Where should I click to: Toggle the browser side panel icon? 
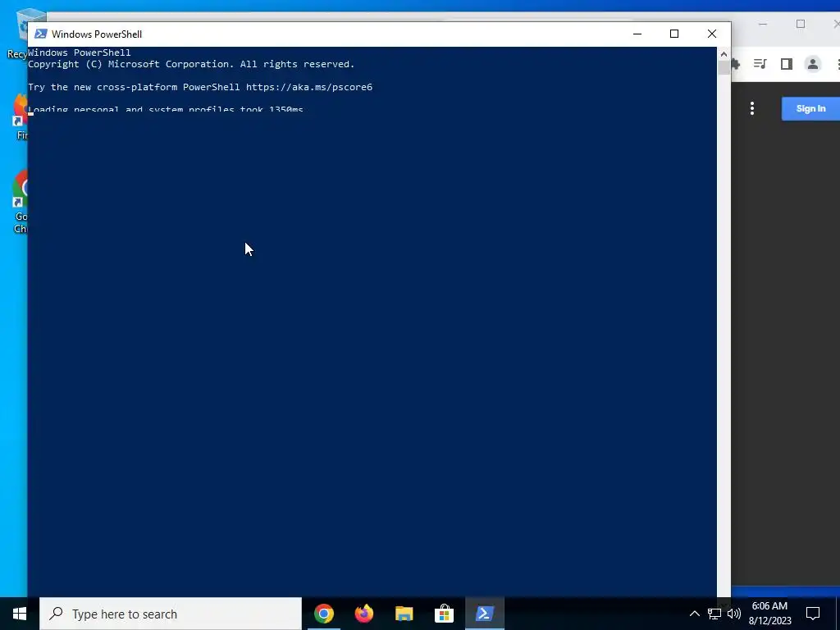[x=787, y=64]
